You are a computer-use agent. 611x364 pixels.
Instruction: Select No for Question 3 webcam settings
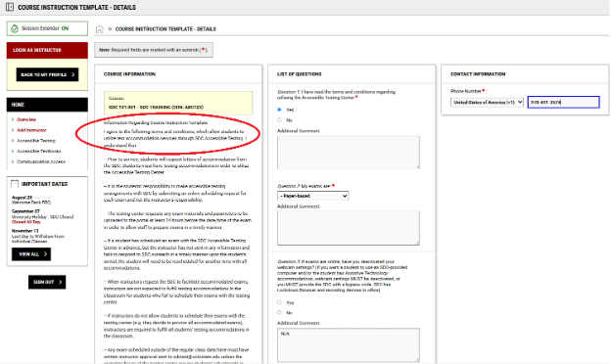coord(279,312)
